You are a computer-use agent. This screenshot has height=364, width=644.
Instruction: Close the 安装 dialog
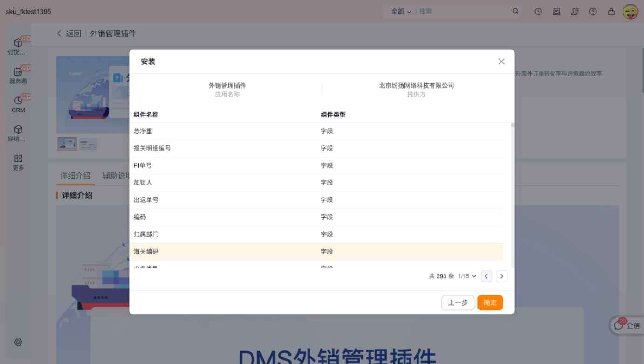501,62
